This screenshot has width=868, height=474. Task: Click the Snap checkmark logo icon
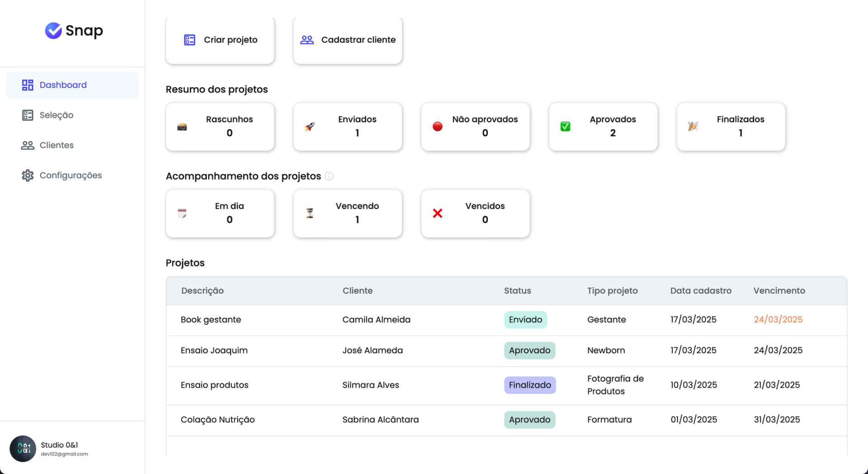(x=53, y=31)
